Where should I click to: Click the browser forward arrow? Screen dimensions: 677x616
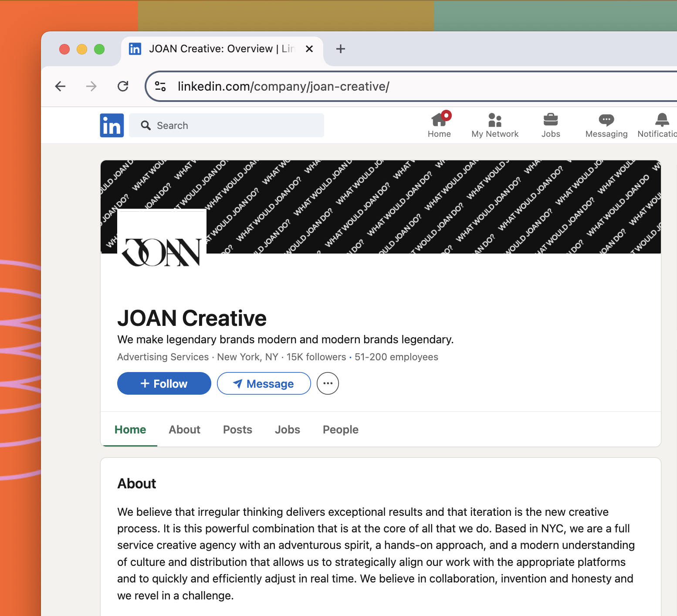point(91,86)
